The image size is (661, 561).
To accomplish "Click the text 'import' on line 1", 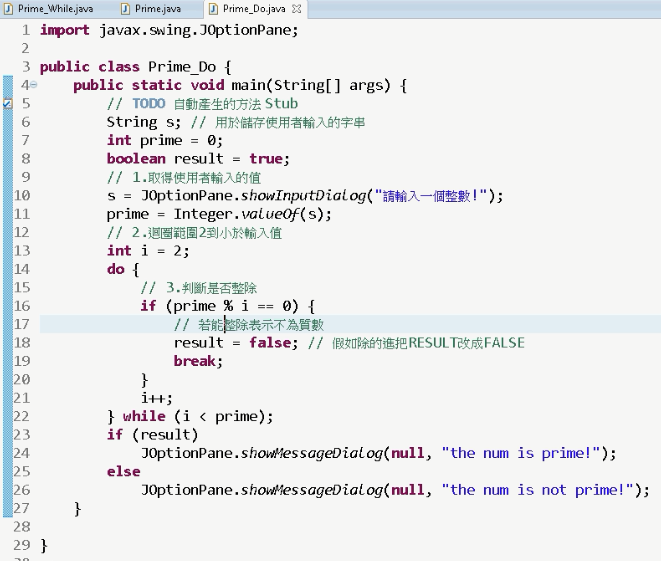I will pyautogui.click(x=64, y=30).
